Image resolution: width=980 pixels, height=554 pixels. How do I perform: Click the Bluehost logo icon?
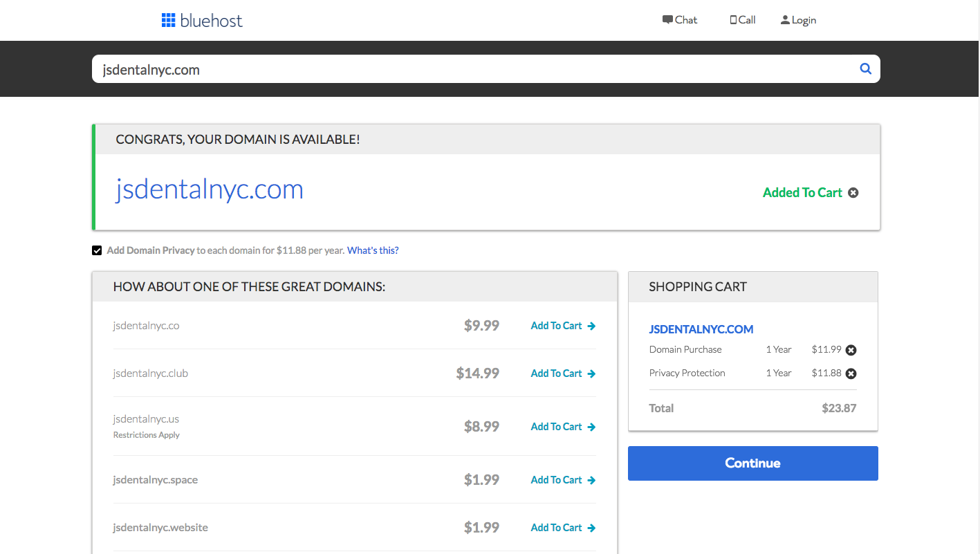click(168, 20)
